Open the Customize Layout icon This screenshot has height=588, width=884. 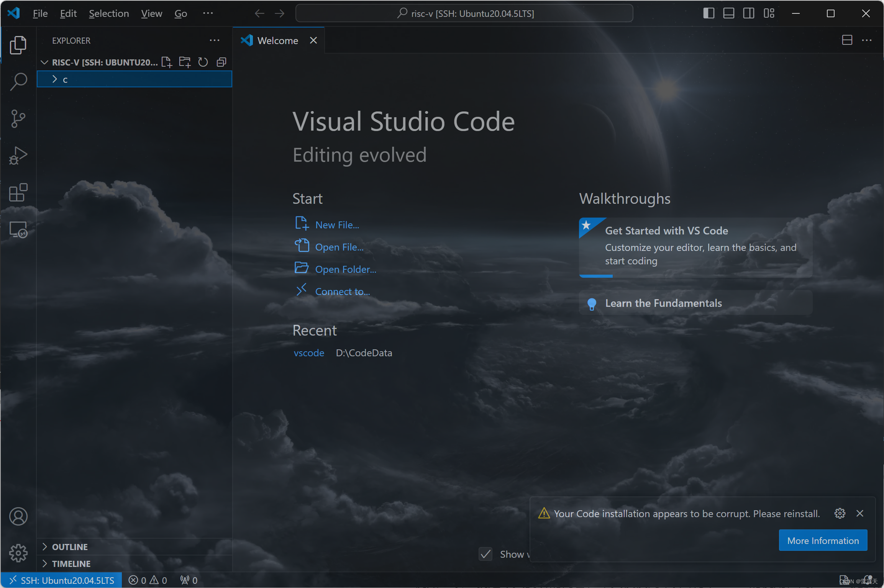coord(769,13)
